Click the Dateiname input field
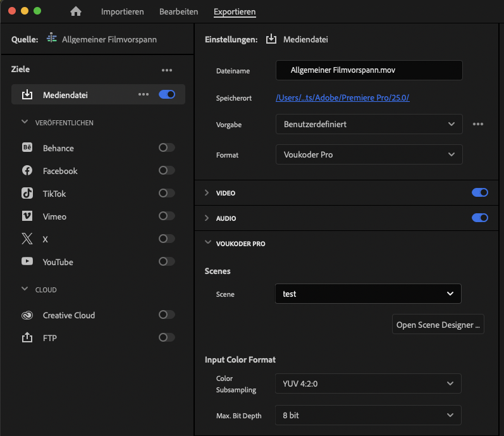 click(x=369, y=70)
